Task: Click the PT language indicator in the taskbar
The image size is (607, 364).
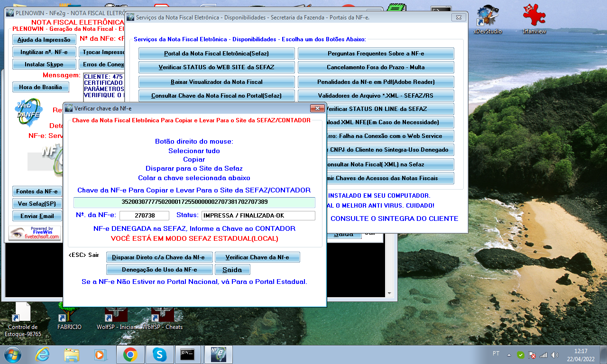Action: pyautogui.click(x=496, y=354)
